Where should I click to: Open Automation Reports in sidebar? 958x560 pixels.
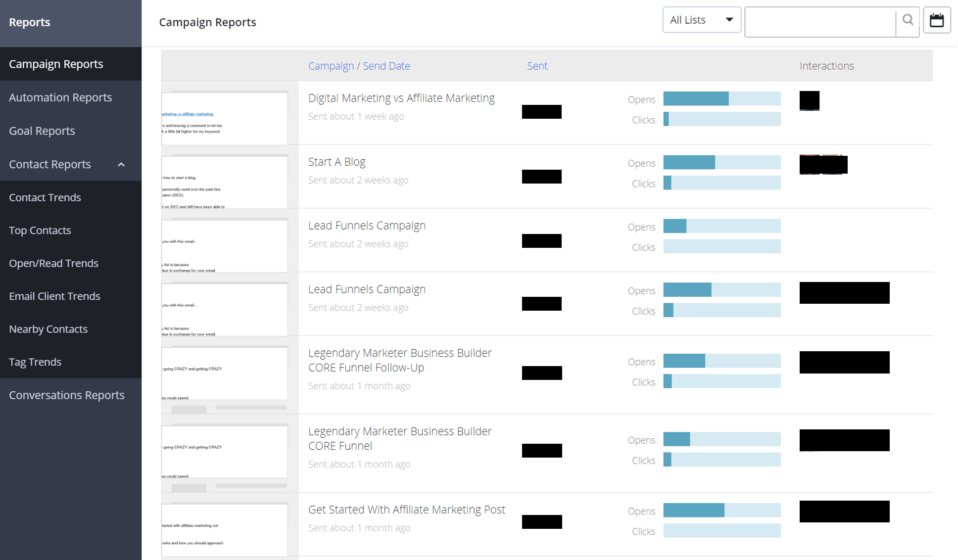[x=60, y=97]
